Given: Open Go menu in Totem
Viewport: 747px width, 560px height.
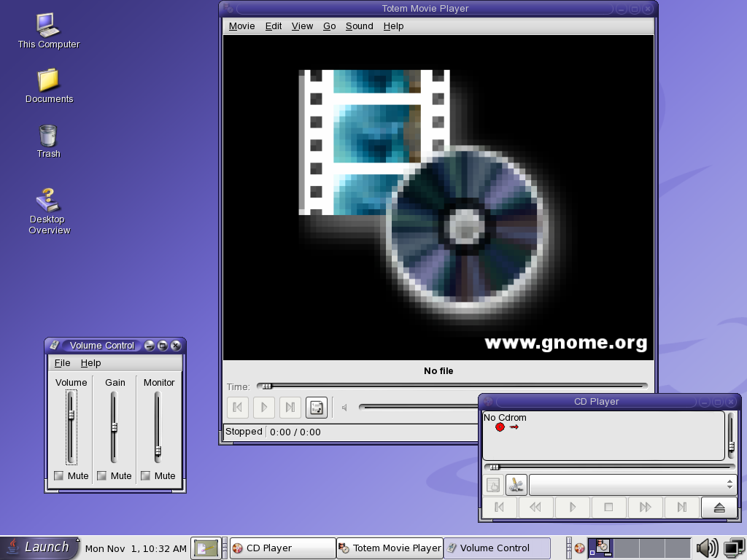Looking at the screenshot, I should 329,26.
